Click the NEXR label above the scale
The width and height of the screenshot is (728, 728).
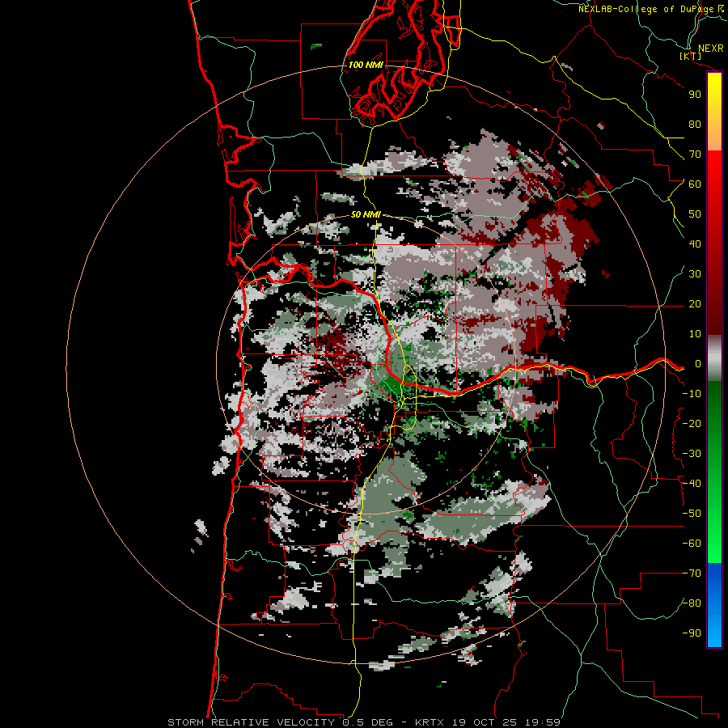[710, 49]
